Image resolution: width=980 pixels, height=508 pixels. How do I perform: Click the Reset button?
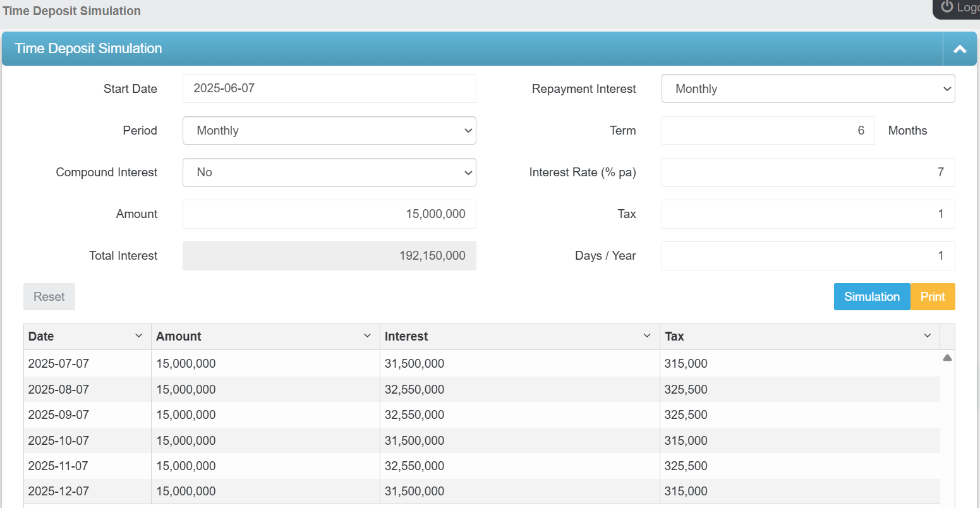click(49, 296)
